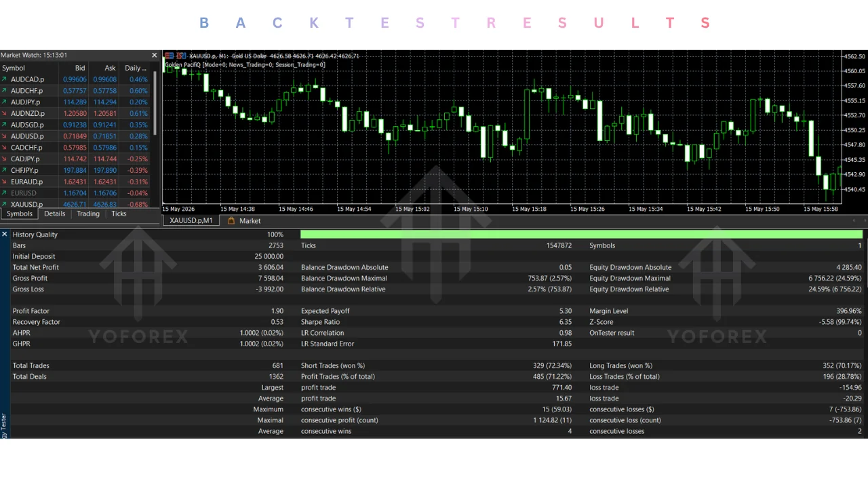Click the arrow icon beside XAUUSD.p in Market Watch
The width and height of the screenshot is (868, 488).
(4, 204)
